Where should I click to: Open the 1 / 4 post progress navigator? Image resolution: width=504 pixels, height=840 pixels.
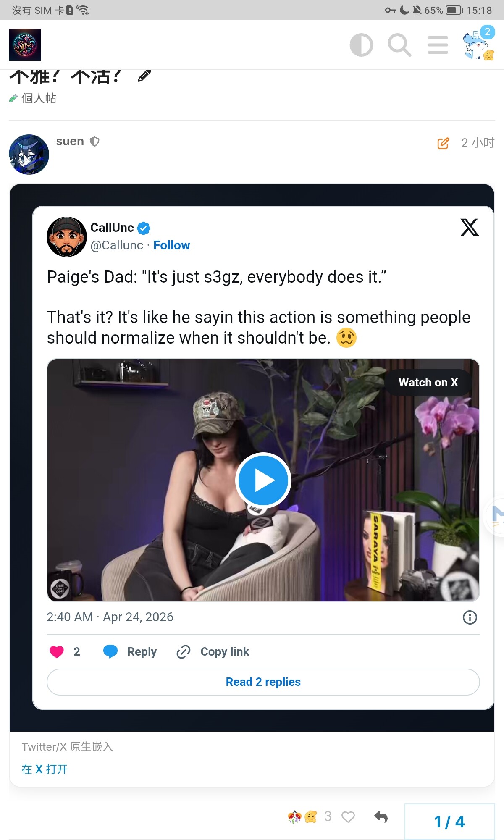(449, 822)
